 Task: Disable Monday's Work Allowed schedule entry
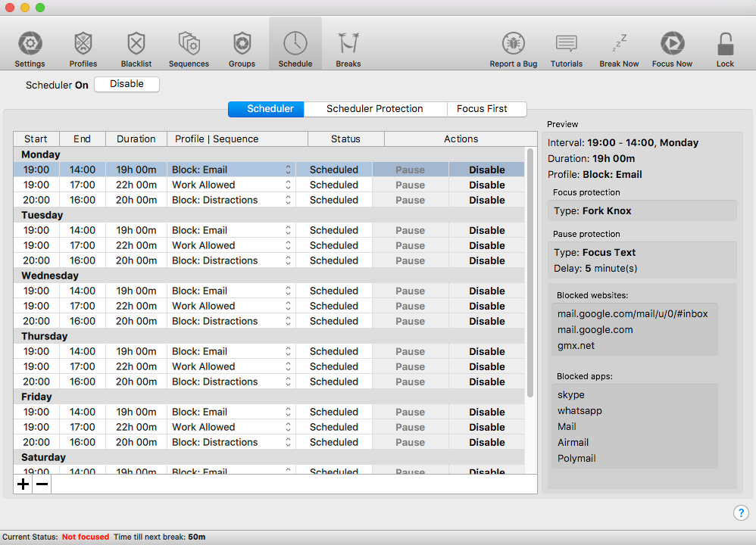(486, 185)
